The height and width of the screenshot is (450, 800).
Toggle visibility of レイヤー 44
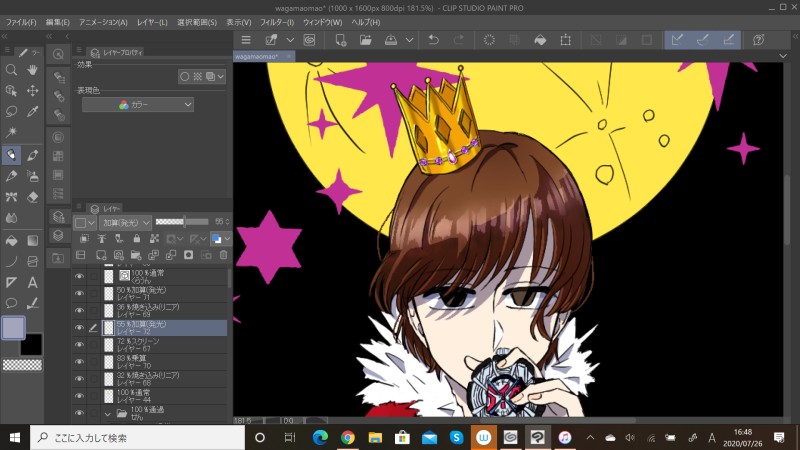[x=79, y=396]
